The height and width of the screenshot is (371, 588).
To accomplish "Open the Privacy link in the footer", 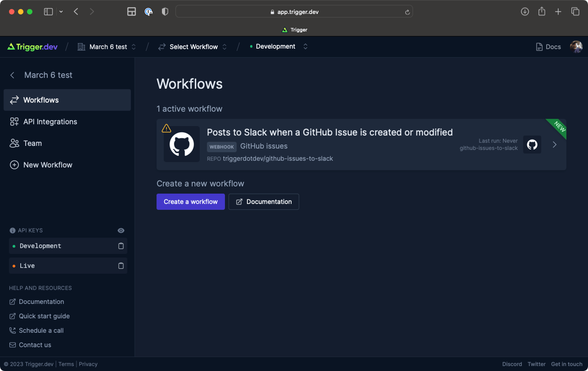I will (x=88, y=364).
